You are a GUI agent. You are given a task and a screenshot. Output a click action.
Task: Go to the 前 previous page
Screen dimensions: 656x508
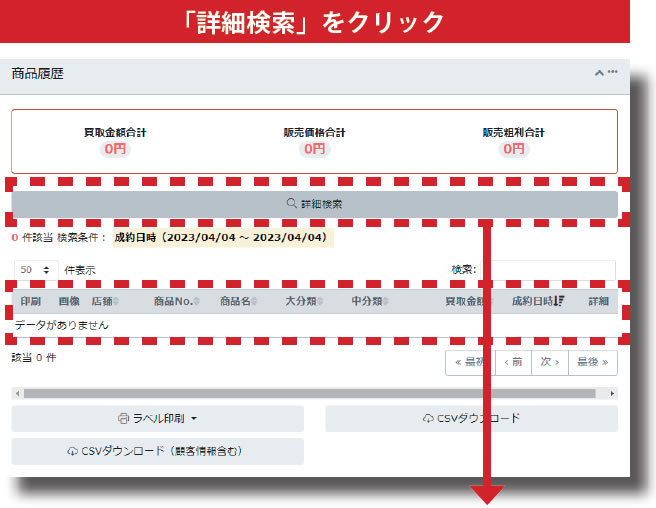513,363
